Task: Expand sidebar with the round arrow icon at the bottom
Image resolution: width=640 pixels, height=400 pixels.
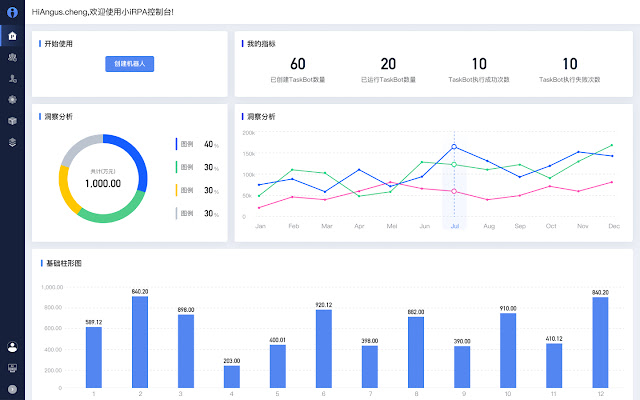Action: (x=12, y=389)
